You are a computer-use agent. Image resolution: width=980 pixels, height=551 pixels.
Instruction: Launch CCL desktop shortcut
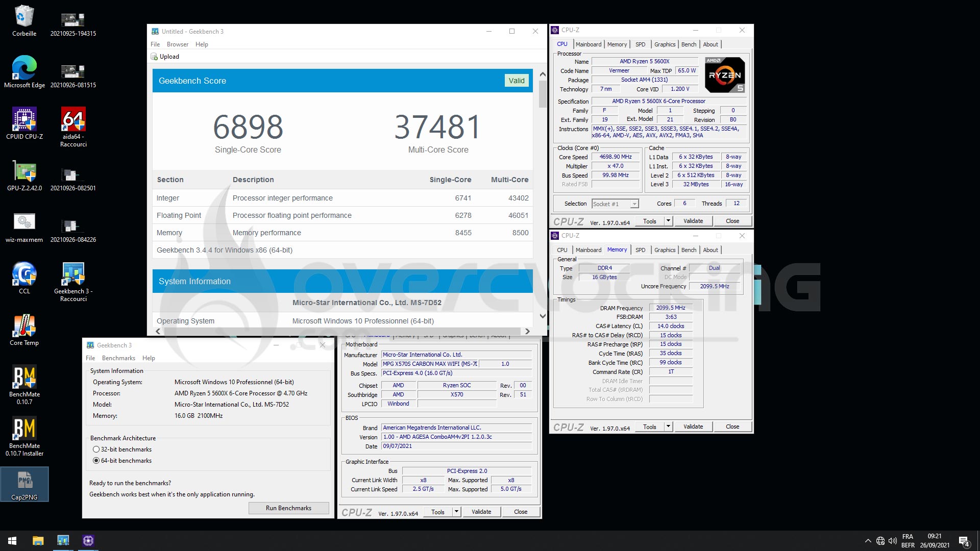(x=24, y=278)
